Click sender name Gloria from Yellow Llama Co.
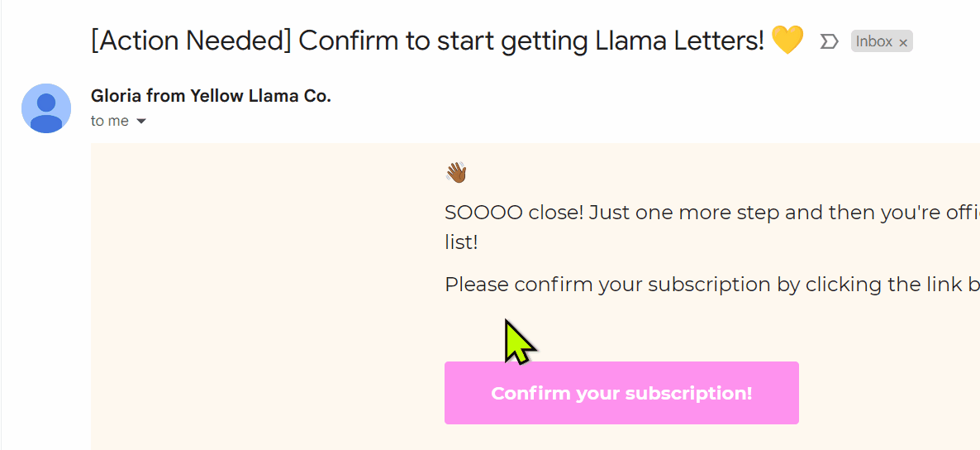The image size is (980, 450). point(211,96)
